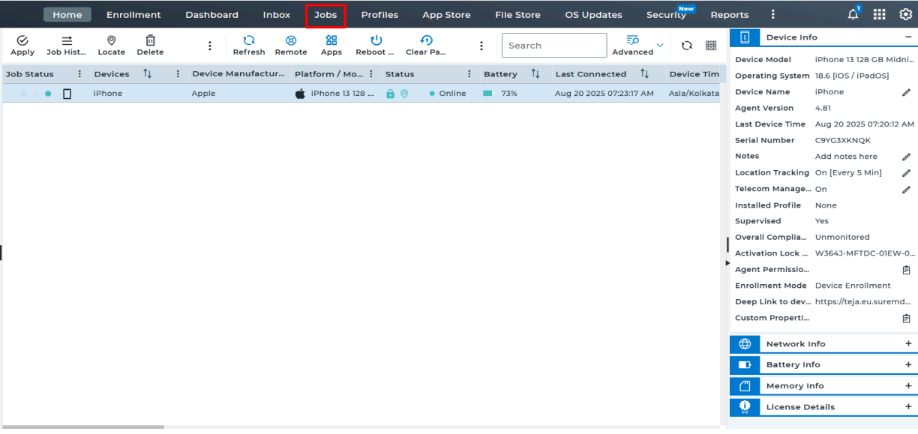Click the Delete device icon
This screenshot has width=918, height=434.
click(x=150, y=44)
